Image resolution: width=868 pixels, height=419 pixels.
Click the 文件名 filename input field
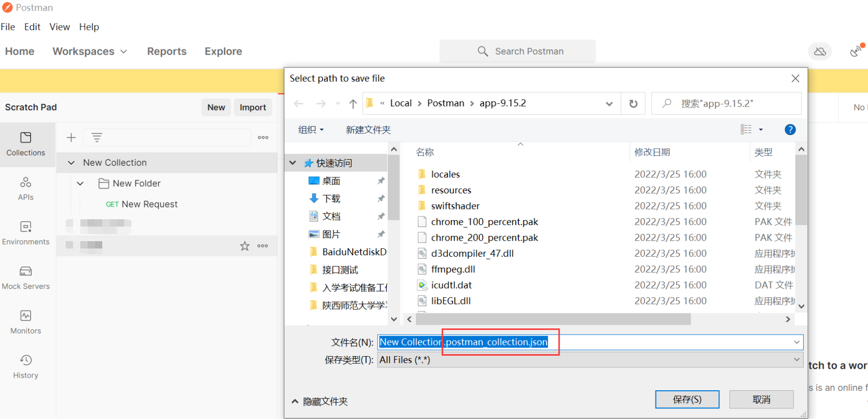(x=590, y=342)
